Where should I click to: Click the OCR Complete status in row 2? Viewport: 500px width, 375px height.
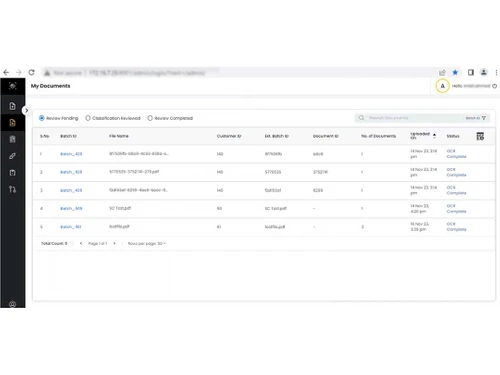[456, 172]
